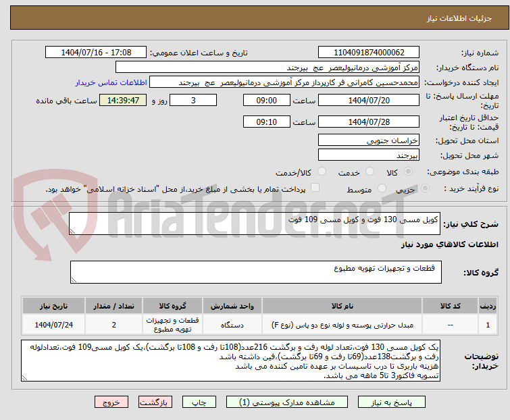Click the validity time field 09:10
This screenshot has height=420, width=510.
(x=266, y=122)
